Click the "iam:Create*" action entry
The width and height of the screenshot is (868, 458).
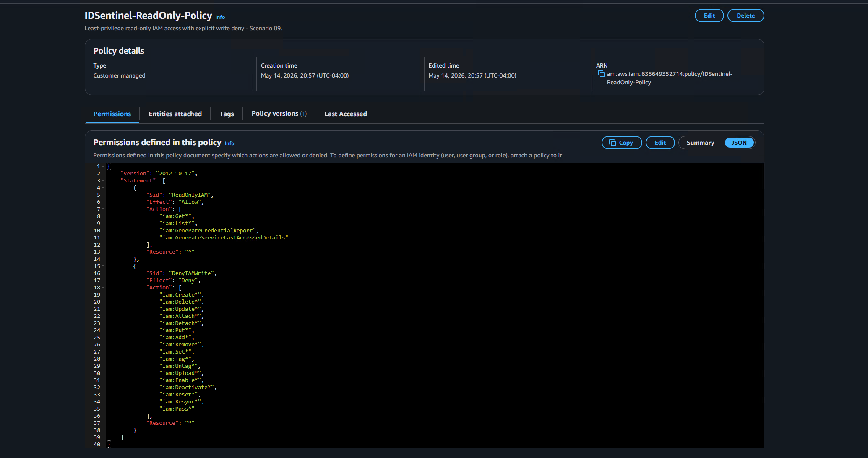181,295
